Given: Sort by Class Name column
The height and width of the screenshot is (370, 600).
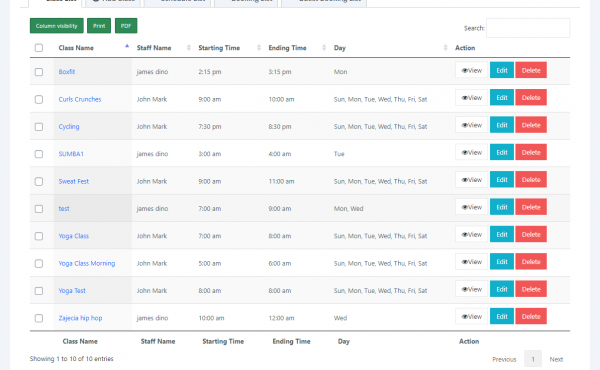Looking at the screenshot, I should coord(93,48).
